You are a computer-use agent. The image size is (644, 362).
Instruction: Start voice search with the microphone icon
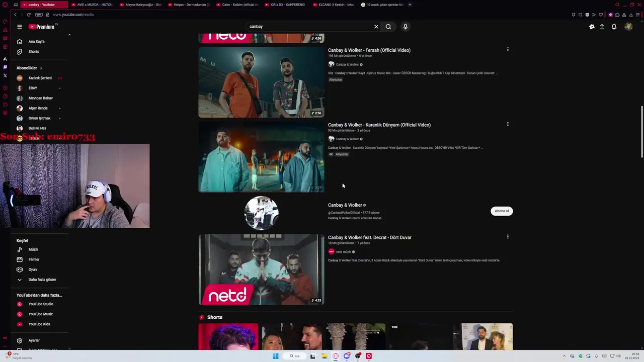coord(405,27)
